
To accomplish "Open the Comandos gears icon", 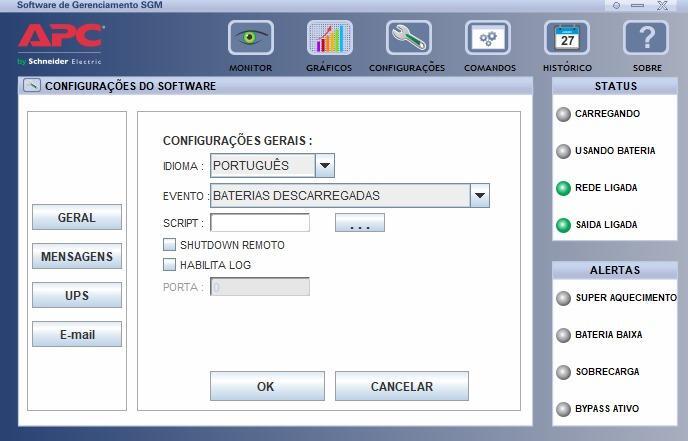I will [x=487, y=38].
